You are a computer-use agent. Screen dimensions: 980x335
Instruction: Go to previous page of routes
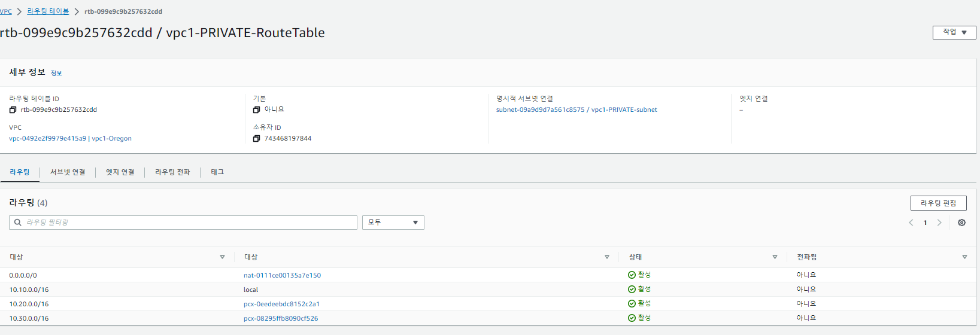click(911, 223)
